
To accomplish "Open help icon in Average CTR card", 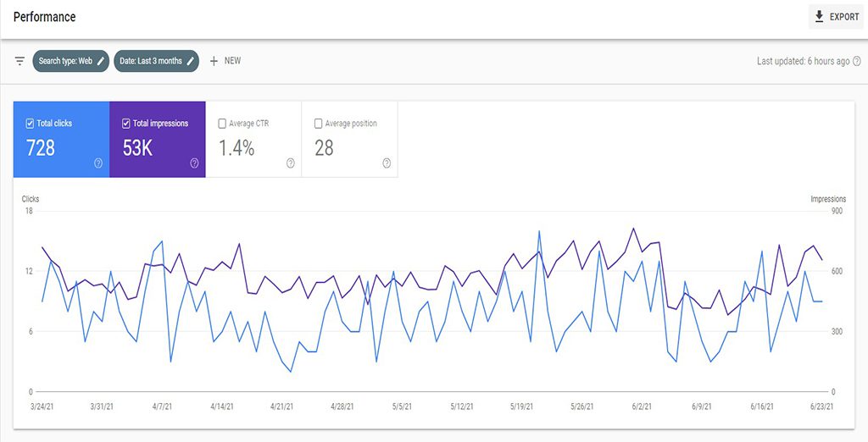I will [291, 163].
